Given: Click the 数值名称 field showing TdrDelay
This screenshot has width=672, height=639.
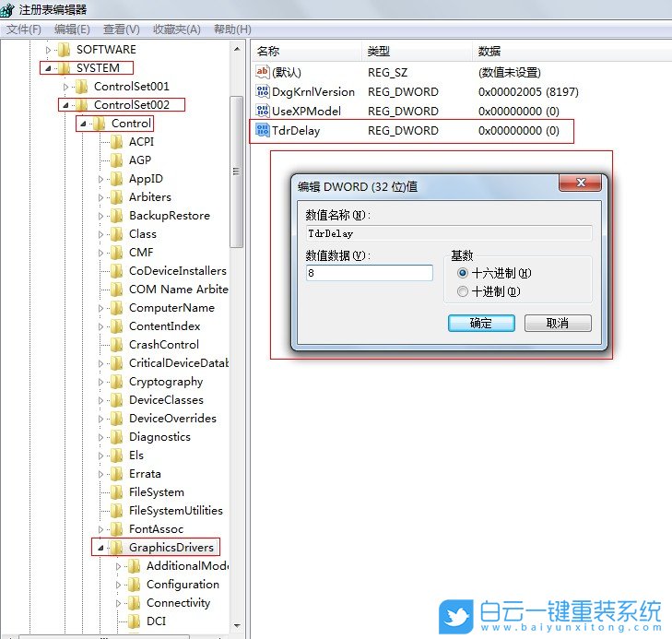Looking at the screenshot, I should coord(449,233).
